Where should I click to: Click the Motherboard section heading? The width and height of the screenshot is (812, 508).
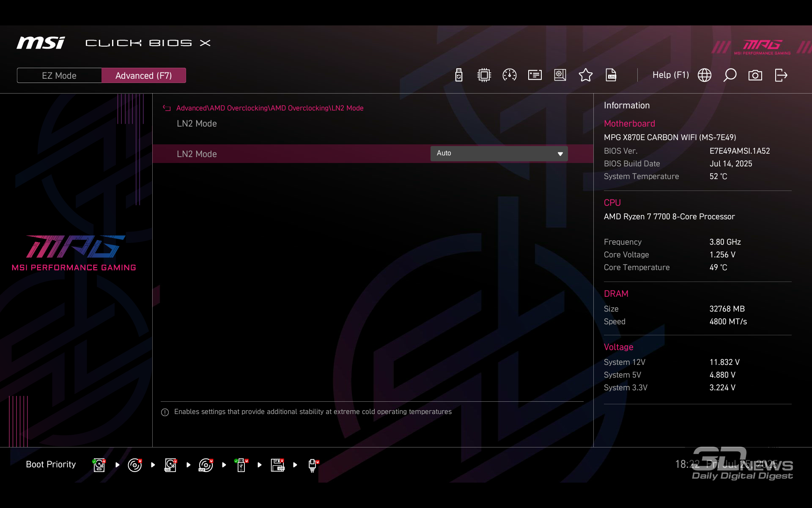click(629, 124)
